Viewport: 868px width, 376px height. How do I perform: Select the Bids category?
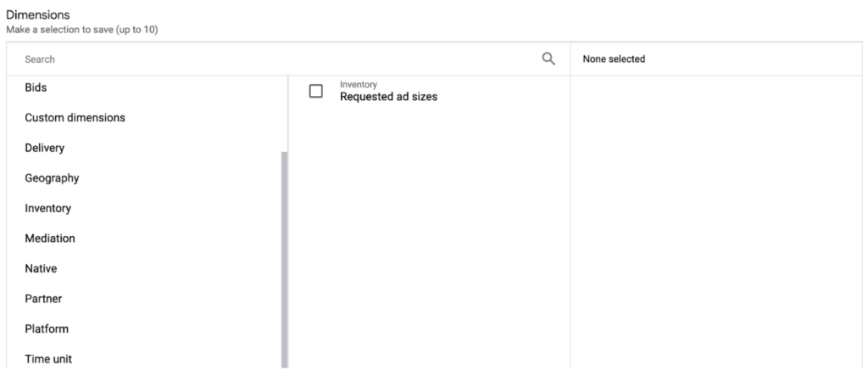pos(36,87)
